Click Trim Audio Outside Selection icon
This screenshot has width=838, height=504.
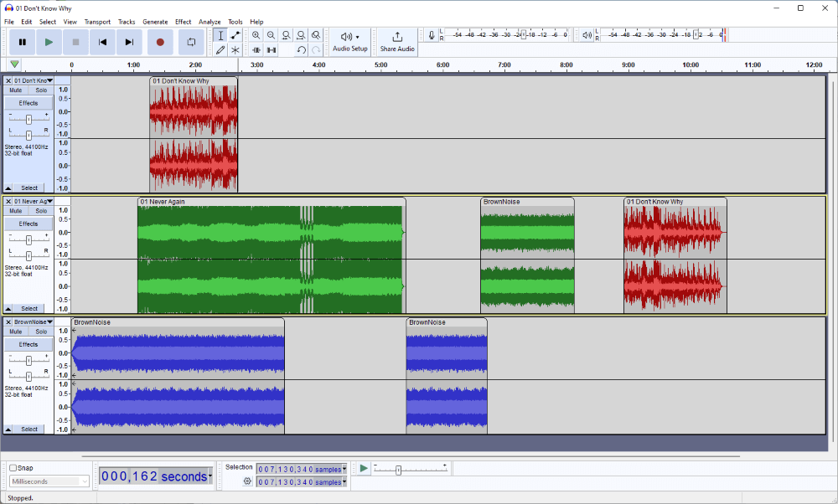pos(256,49)
